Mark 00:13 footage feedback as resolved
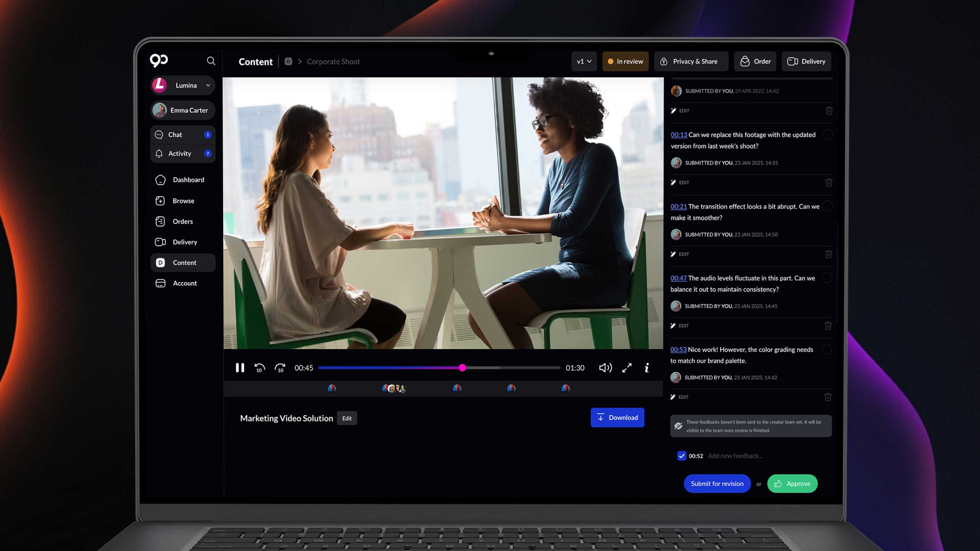980x551 pixels. click(828, 134)
